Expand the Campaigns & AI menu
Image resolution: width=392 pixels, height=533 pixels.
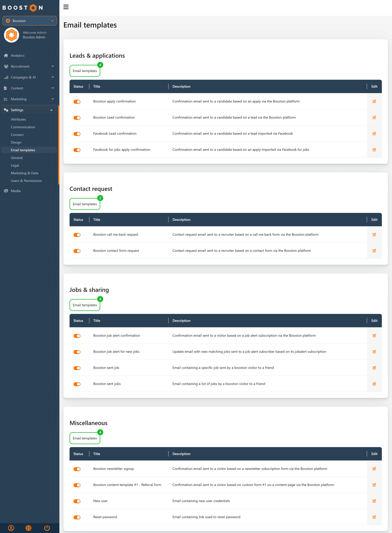(29, 77)
